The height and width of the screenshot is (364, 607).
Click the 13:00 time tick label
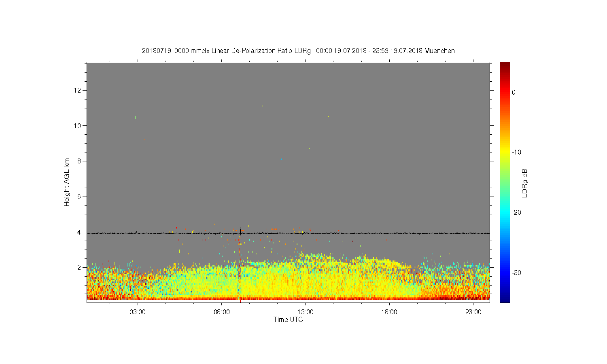(x=306, y=312)
